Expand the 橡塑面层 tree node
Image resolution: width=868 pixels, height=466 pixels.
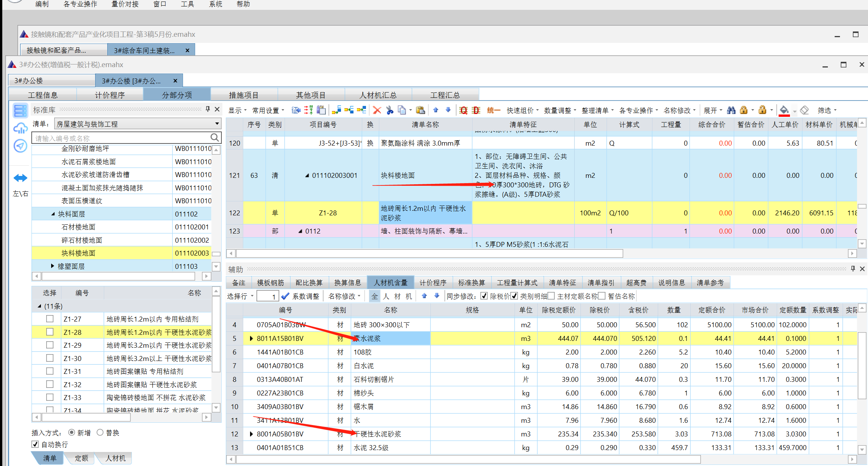pos(53,266)
